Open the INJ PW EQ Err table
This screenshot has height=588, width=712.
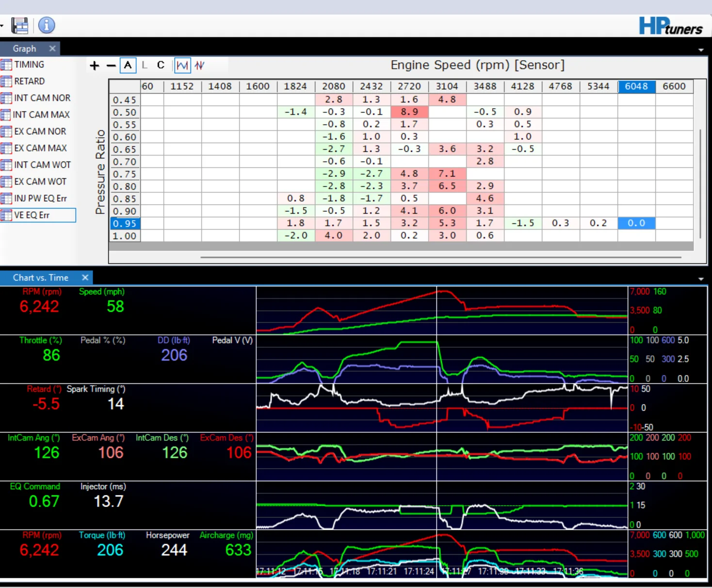coord(40,198)
